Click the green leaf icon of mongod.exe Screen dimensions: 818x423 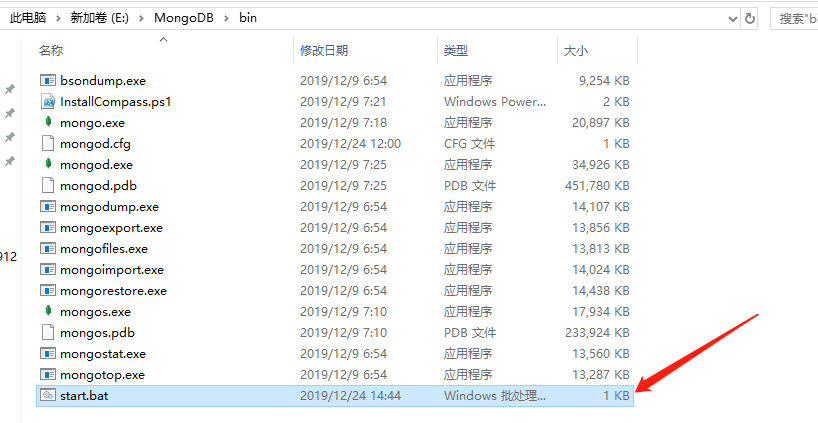coord(48,164)
